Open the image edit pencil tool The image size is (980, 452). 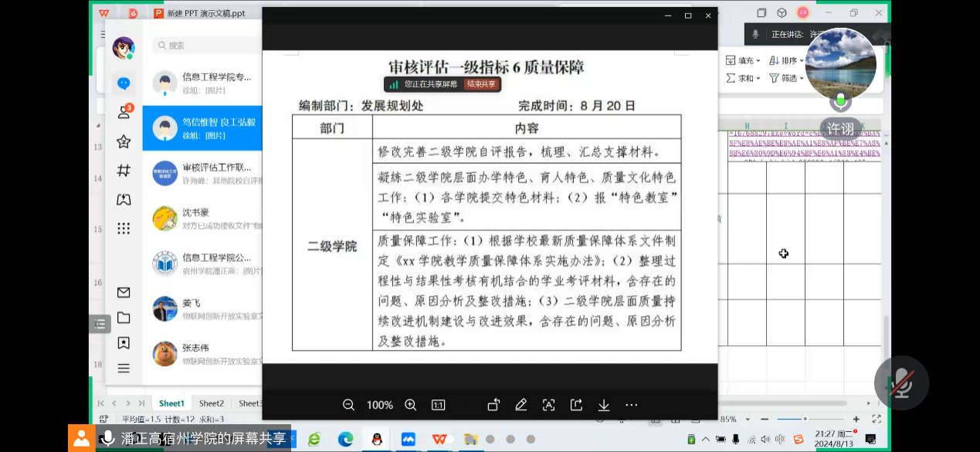(521, 405)
